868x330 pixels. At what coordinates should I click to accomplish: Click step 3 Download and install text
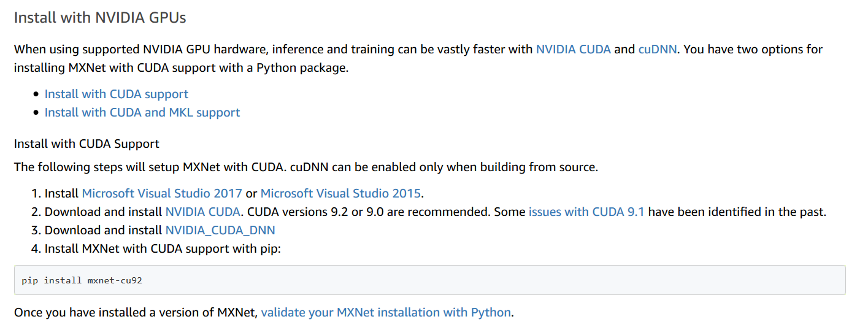point(104,230)
